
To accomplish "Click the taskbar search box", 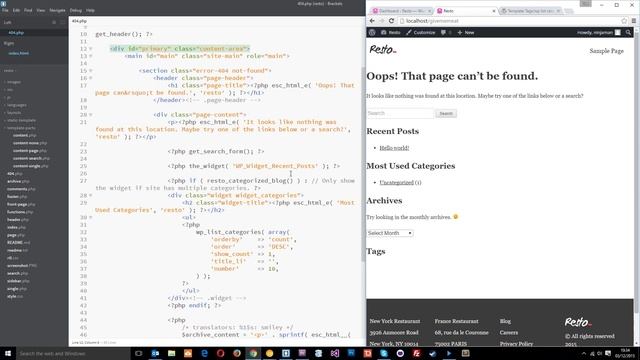I will pos(73,353).
